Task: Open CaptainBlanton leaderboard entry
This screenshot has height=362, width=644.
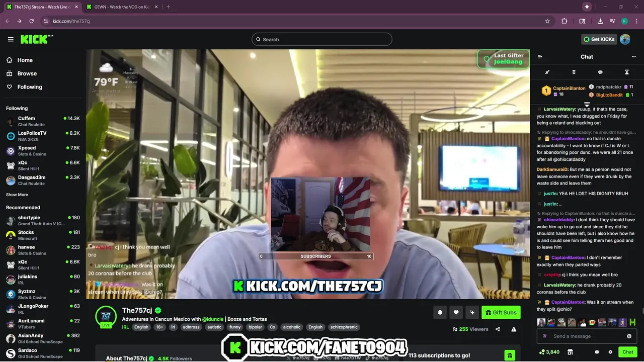Action: tap(563, 91)
